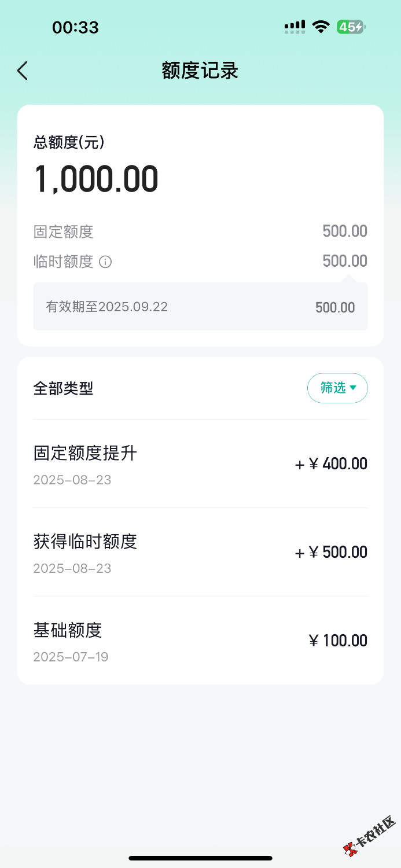Image resolution: width=401 pixels, height=868 pixels.
Task: Tap the 有效期至2025.09.22 validity box
Action: (200, 307)
